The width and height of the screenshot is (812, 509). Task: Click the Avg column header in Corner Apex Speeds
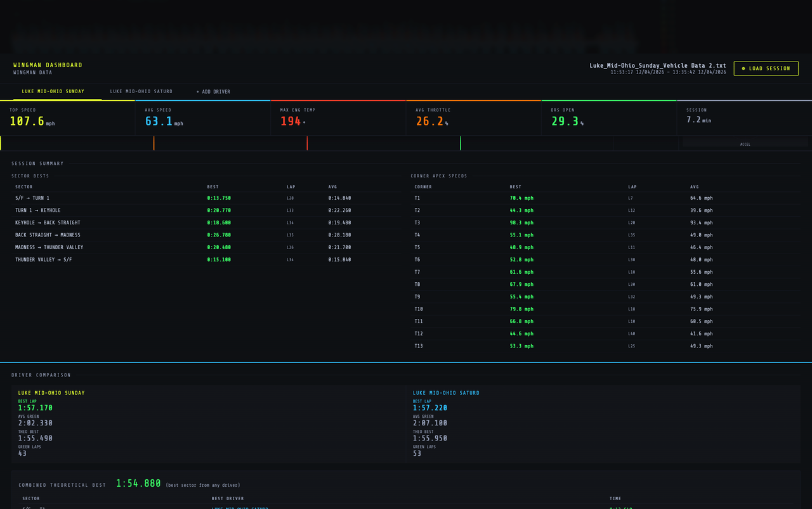point(694,187)
